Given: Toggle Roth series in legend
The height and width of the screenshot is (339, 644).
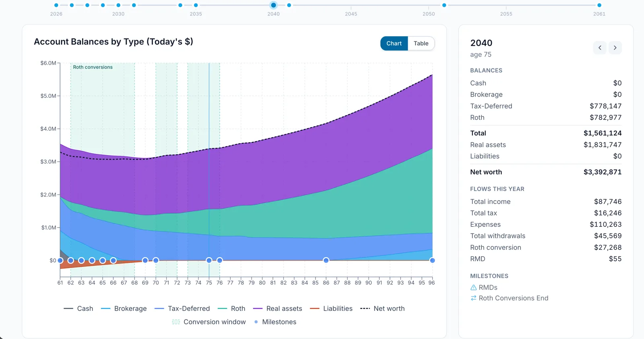Looking at the screenshot, I should (231, 308).
